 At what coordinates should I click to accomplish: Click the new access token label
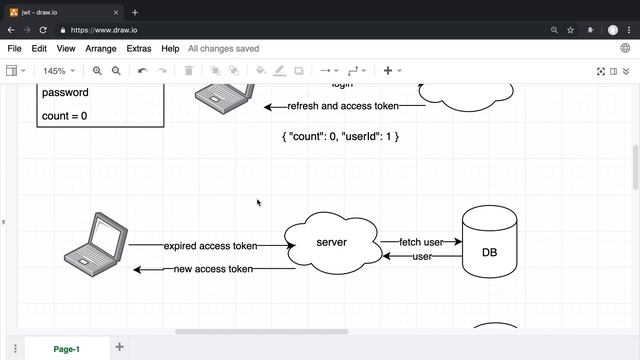pos(213,269)
